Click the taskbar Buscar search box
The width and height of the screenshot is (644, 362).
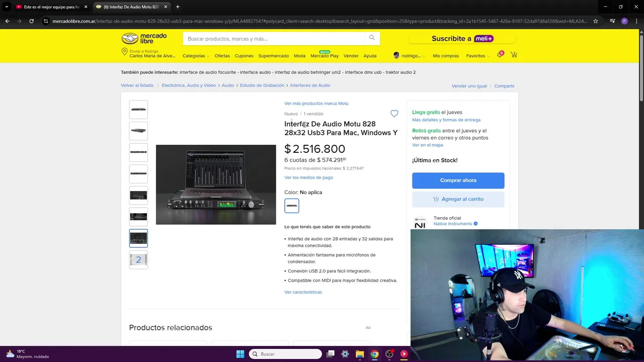286,354
